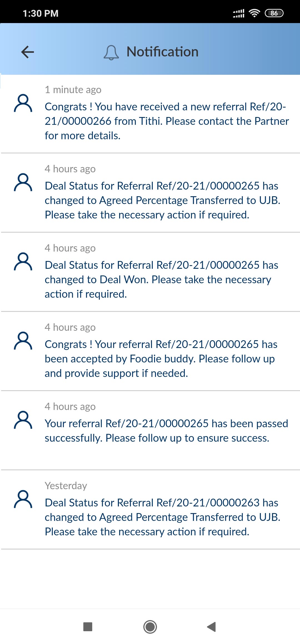Tap the profile icon beside the passed successfully notification
The image size is (300, 644).
pyautogui.click(x=23, y=420)
